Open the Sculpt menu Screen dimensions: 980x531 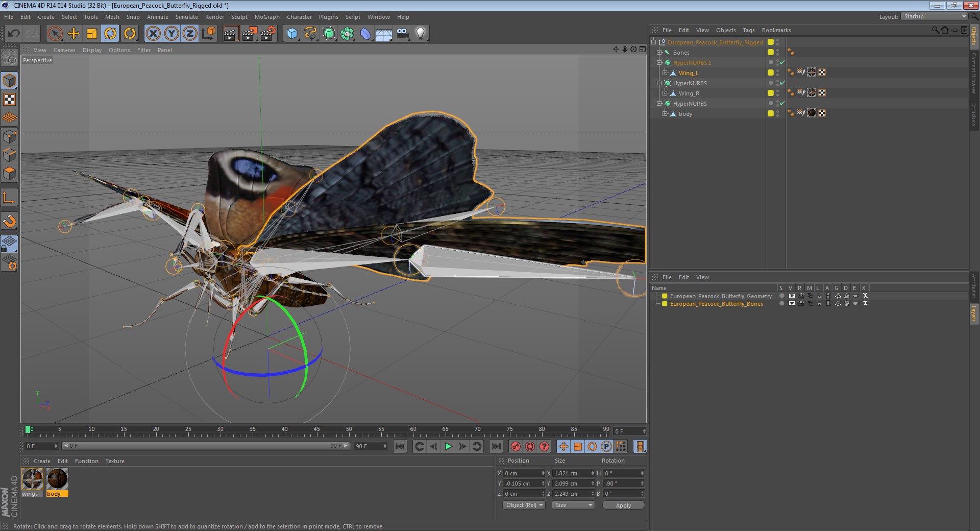pyautogui.click(x=239, y=17)
